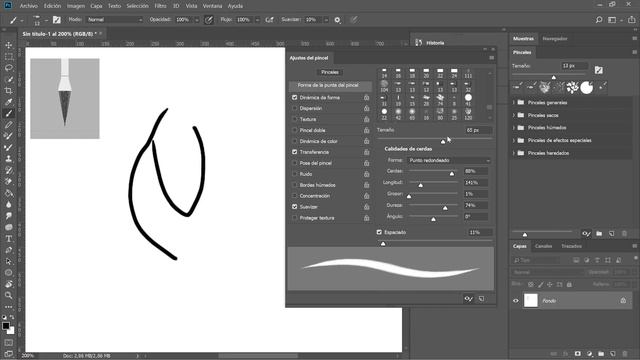Open smoothing options gear icon
The height and width of the screenshot is (360, 640).
337,20
